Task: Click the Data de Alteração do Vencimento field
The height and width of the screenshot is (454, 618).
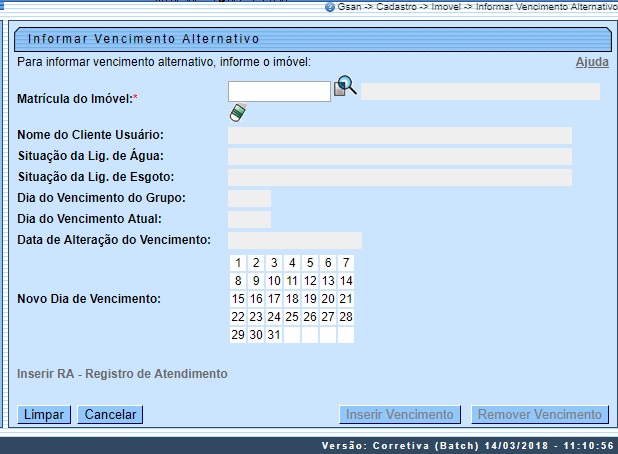Action: [295, 240]
